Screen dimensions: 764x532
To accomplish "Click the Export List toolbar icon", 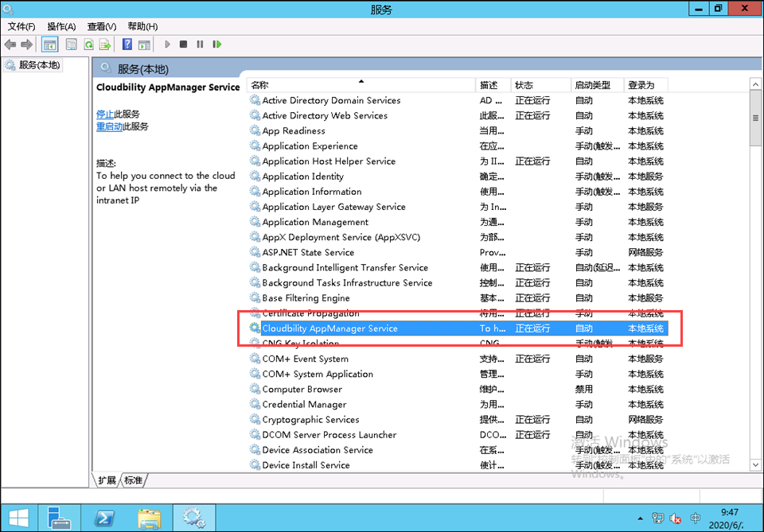I will click(x=104, y=45).
